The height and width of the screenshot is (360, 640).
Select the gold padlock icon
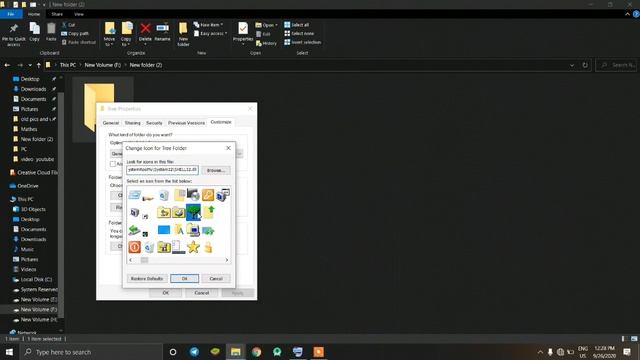pyautogui.click(x=208, y=247)
